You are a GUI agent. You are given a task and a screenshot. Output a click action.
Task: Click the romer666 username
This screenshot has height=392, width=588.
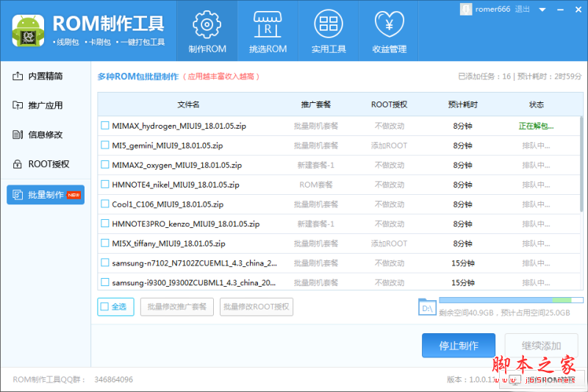492,10
